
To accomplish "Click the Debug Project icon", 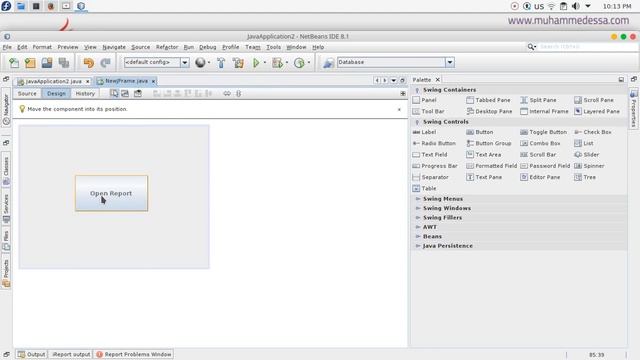I will coord(278,62).
